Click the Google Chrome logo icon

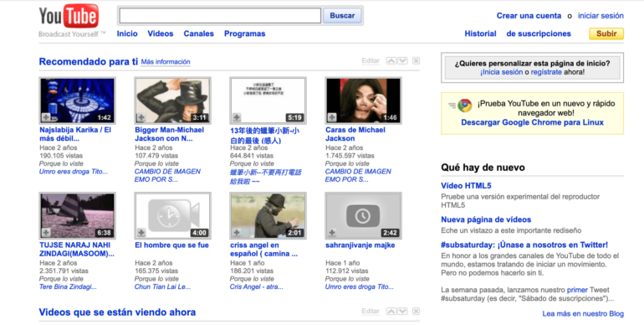[465, 106]
